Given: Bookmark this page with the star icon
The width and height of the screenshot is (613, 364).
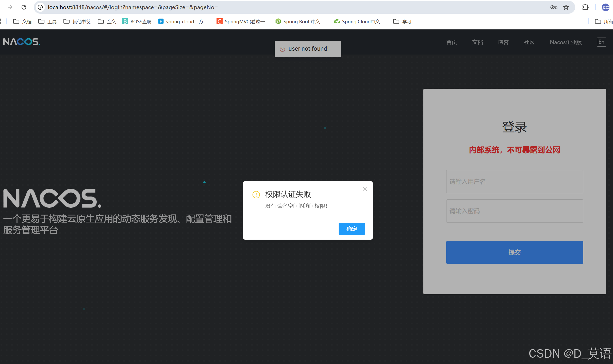Looking at the screenshot, I should tap(566, 7).
